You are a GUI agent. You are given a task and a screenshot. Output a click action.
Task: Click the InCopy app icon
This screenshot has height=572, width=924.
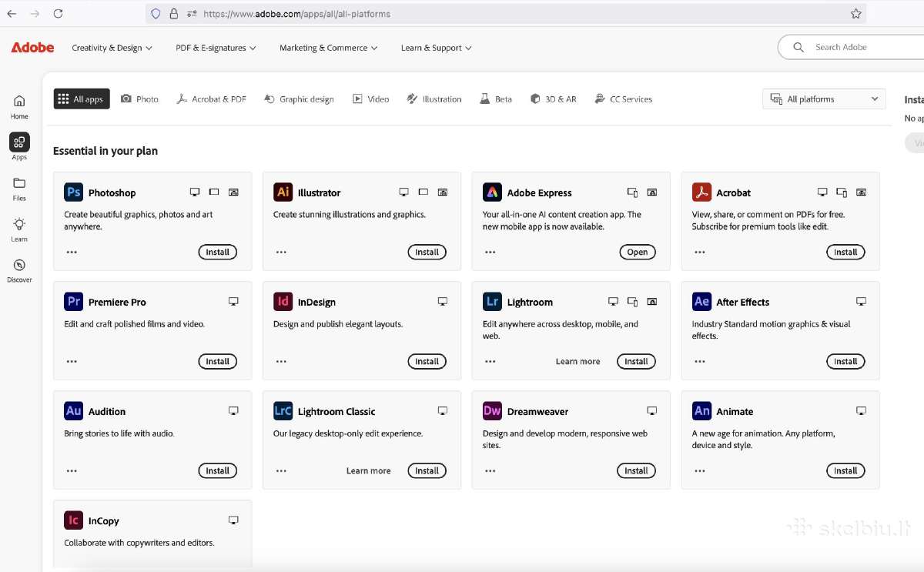tap(74, 520)
